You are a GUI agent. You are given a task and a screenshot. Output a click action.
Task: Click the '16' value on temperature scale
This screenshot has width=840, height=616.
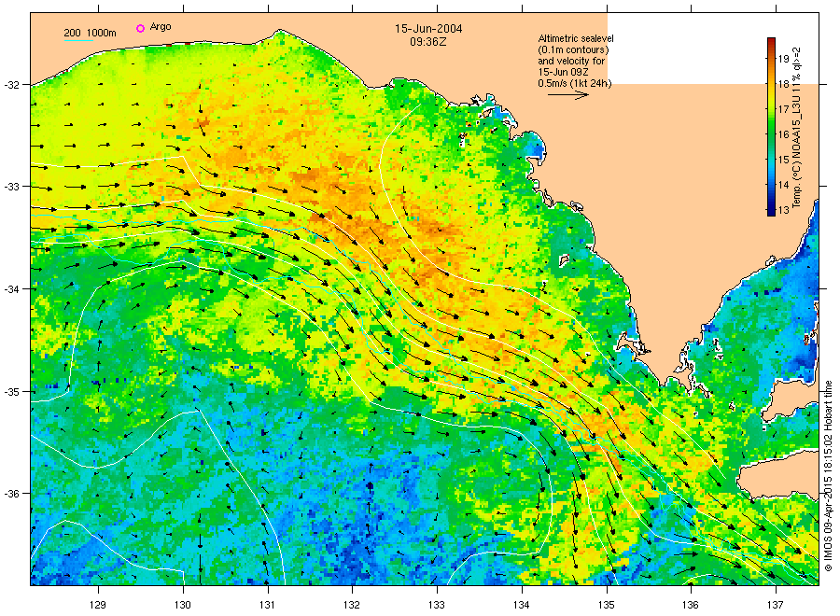coord(784,134)
